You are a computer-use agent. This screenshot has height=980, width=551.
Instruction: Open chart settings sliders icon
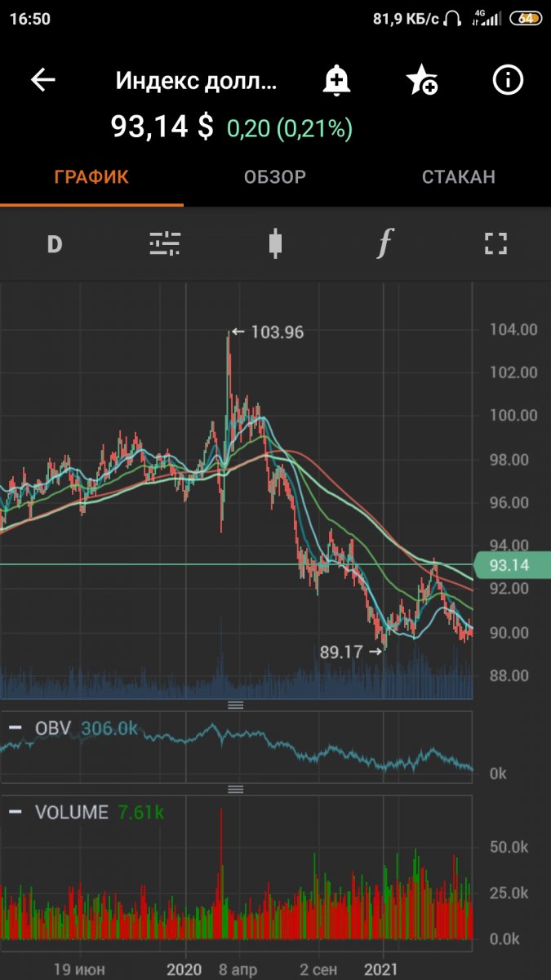point(165,243)
